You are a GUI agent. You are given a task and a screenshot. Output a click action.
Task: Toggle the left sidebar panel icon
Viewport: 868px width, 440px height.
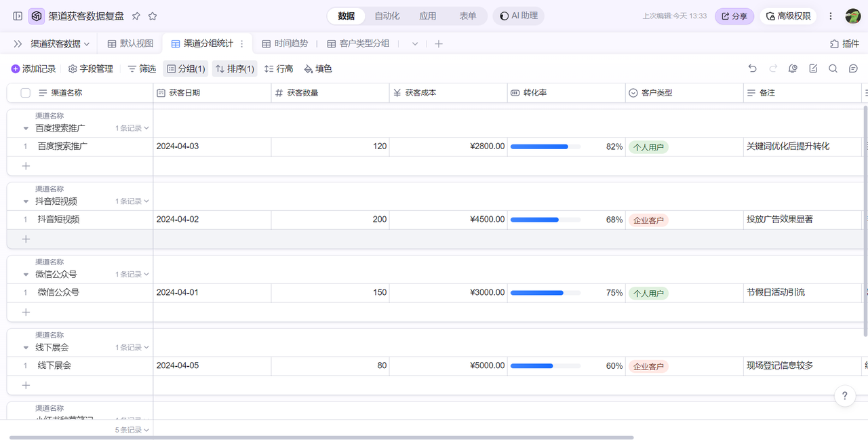point(18,16)
